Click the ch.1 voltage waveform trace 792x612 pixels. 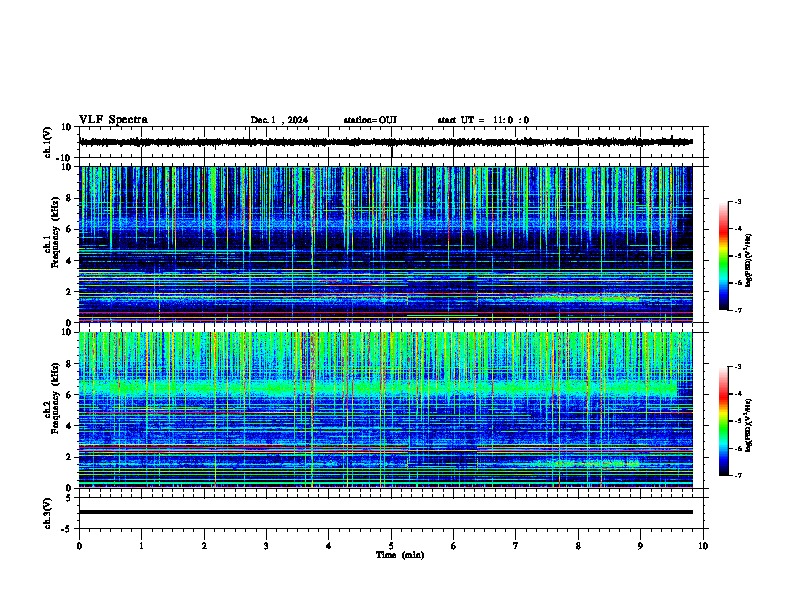tap(386, 142)
